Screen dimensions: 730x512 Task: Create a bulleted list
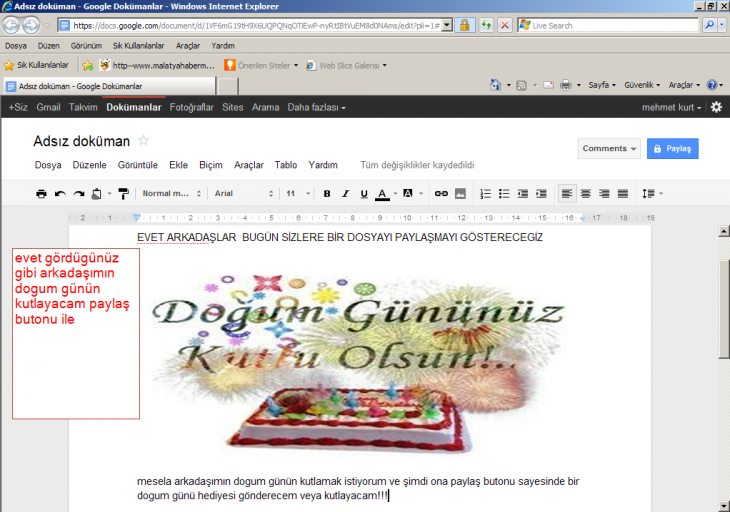(504, 194)
